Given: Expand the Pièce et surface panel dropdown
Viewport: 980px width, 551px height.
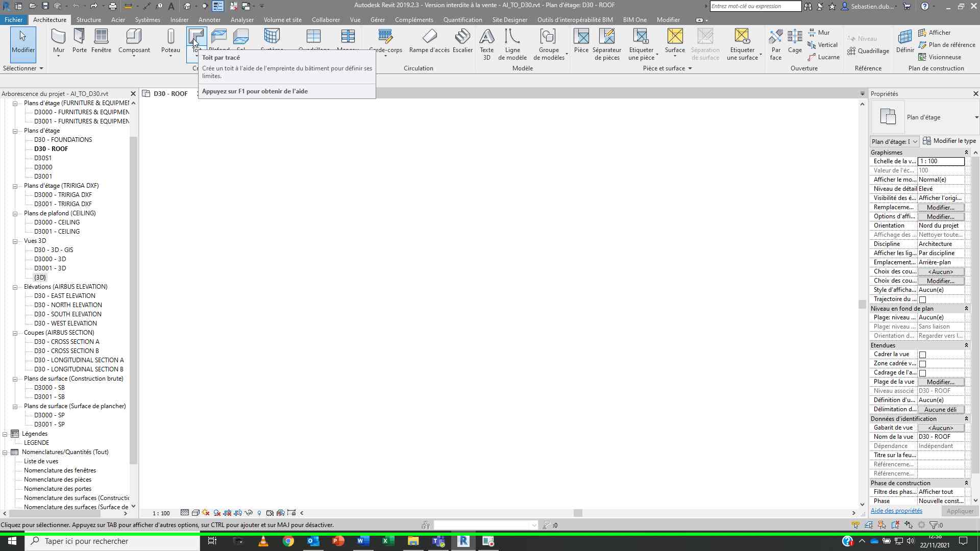Looking at the screenshot, I should pyautogui.click(x=668, y=68).
